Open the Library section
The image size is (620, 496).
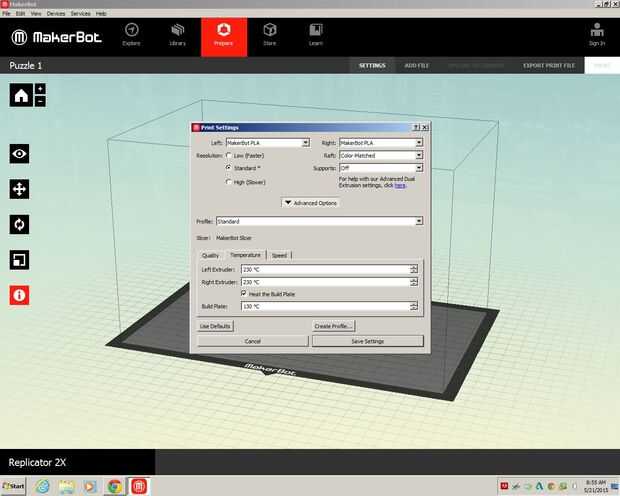(178, 35)
